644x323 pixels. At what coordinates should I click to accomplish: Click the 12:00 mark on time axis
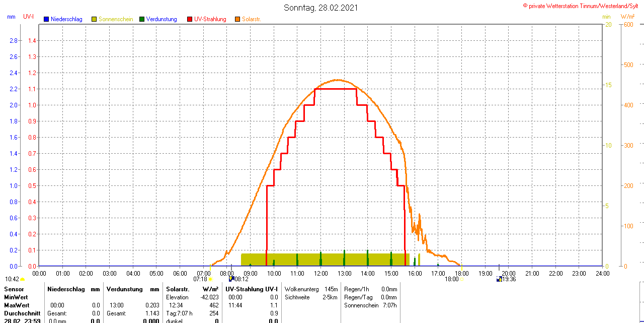pos(320,273)
